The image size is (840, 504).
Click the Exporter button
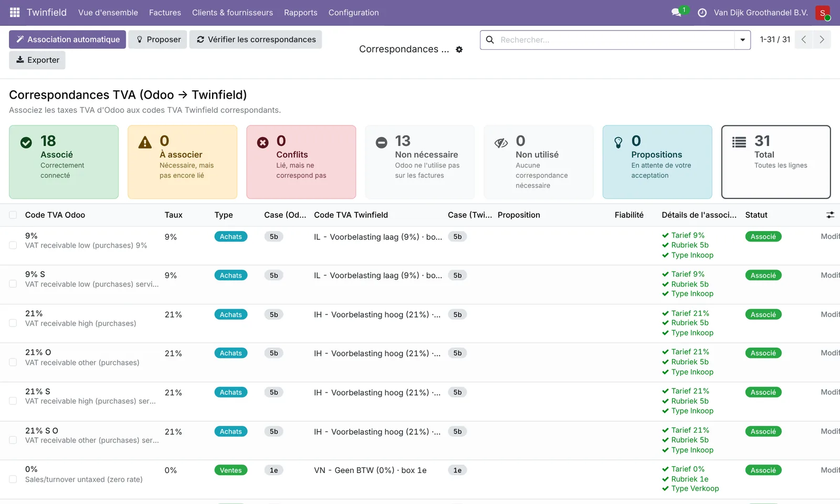point(37,60)
